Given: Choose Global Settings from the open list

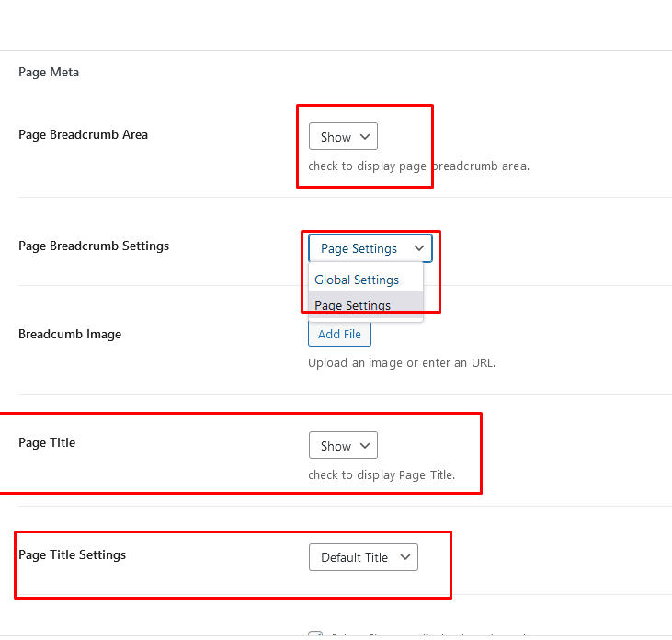Looking at the screenshot, I should click(357, 280).
